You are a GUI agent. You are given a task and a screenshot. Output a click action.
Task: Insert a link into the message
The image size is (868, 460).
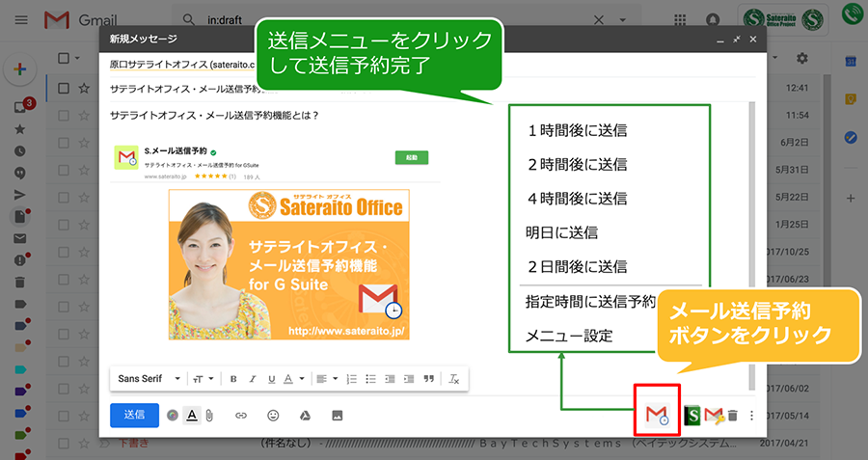tap(241, 415)
